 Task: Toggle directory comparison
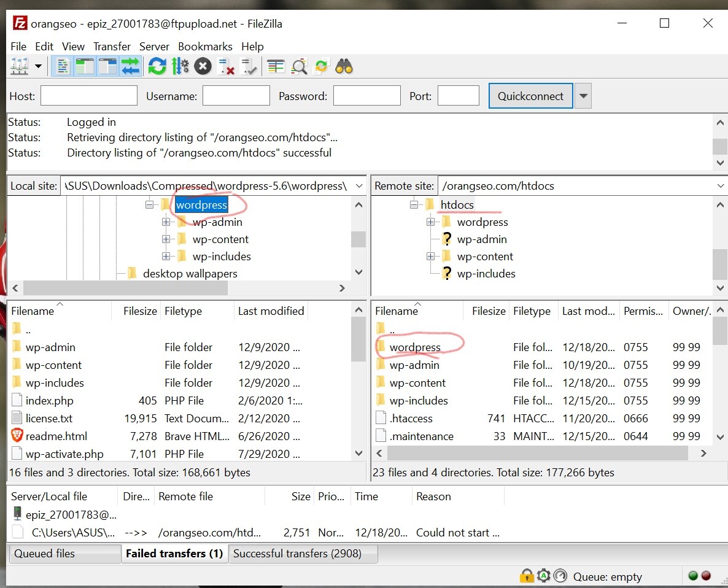pyautogui.click(x=299, y=66)
